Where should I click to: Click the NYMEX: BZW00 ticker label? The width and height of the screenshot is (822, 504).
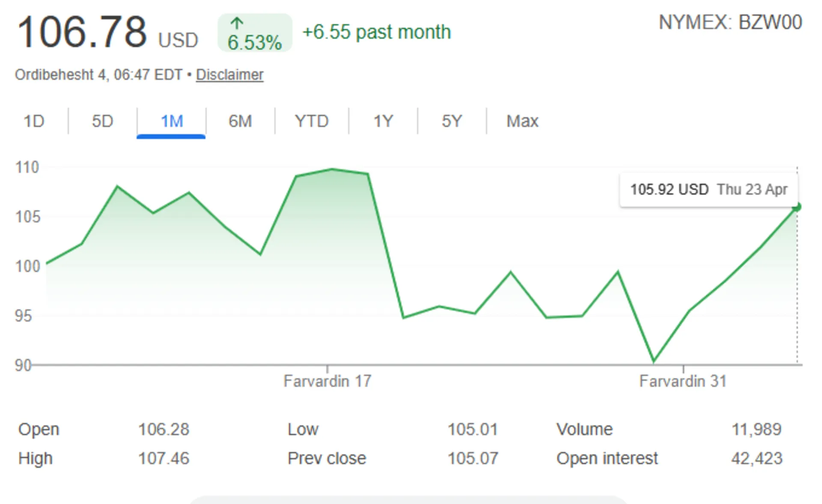tap(730, 22)
